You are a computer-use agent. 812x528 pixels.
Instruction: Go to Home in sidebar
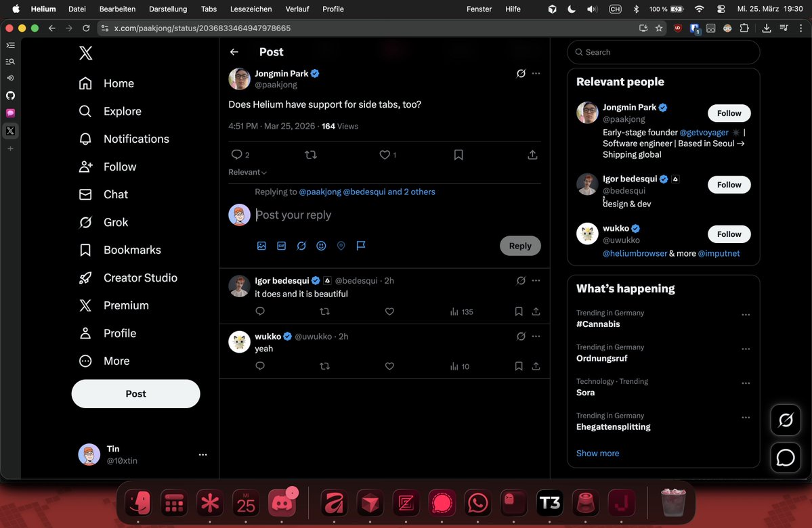coord(106,83)
